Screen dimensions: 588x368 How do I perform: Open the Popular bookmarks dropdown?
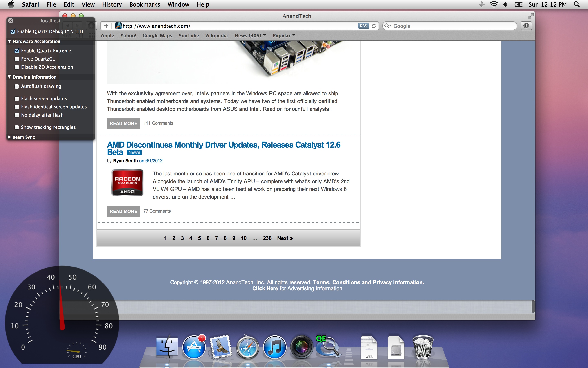[284, 36]
